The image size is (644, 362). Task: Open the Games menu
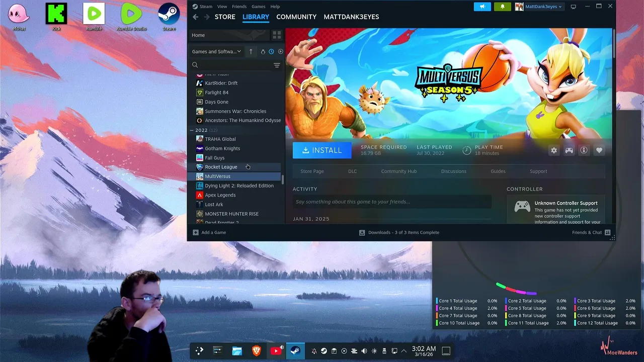259,7
